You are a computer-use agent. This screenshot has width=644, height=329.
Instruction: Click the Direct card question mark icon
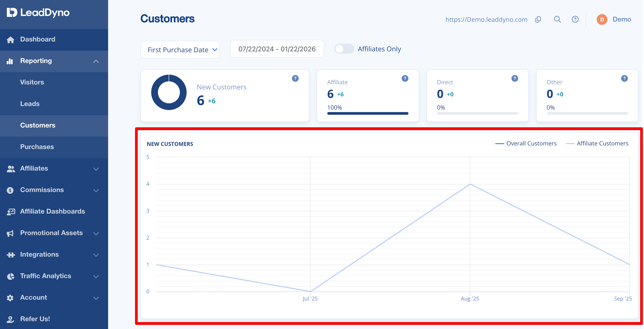coord(515,78)
